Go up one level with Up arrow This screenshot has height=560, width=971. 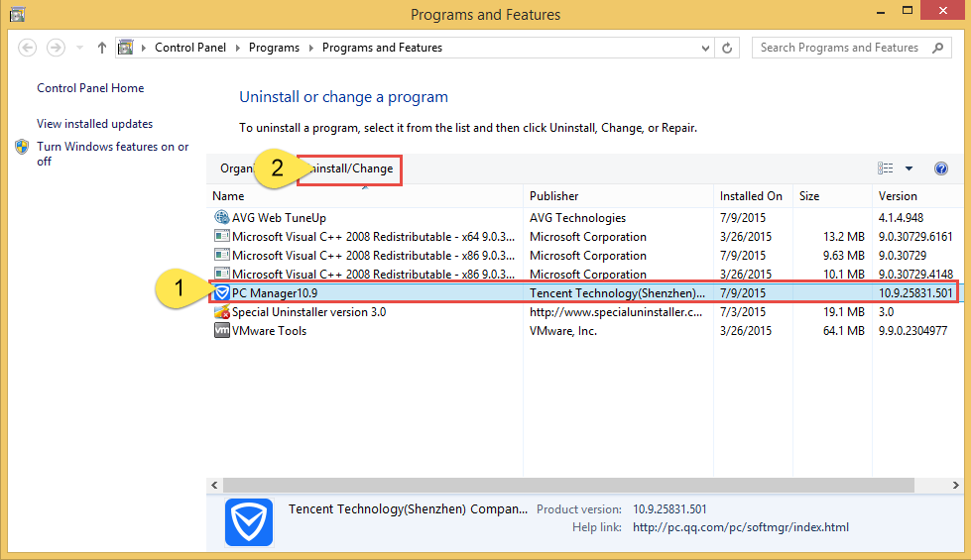(x=102, y=48)
